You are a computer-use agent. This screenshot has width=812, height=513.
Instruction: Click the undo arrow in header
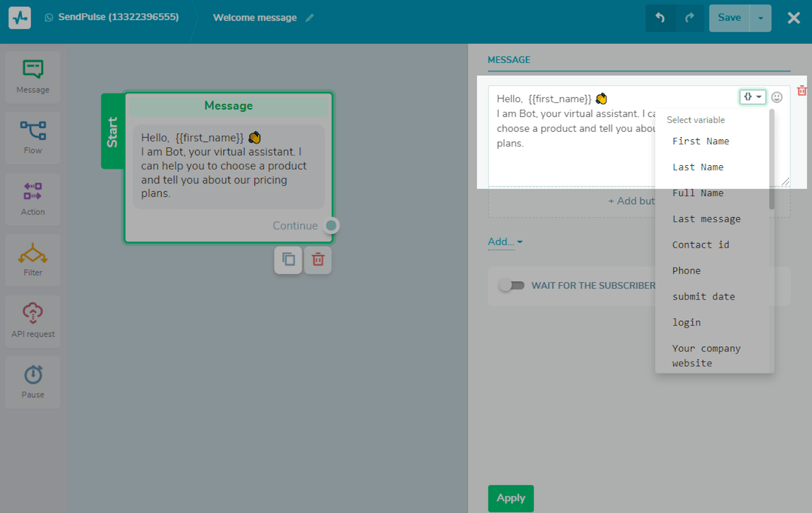tap(660, 18)
